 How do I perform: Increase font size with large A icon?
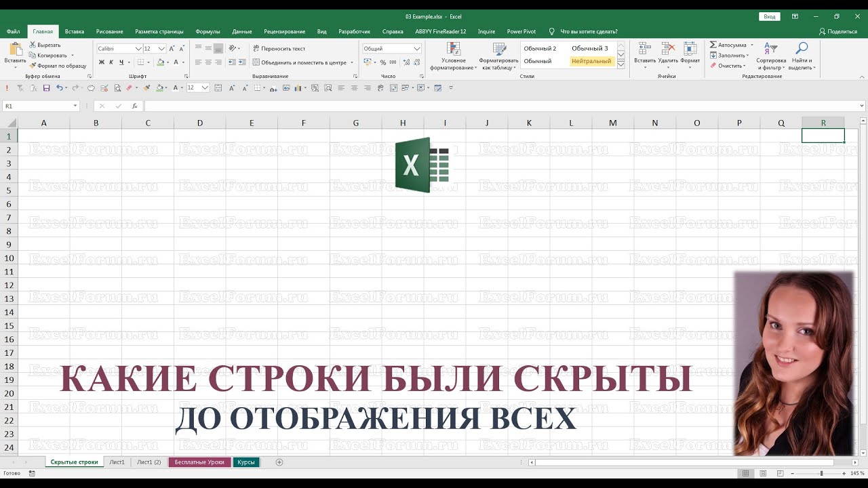coord(172,49)
